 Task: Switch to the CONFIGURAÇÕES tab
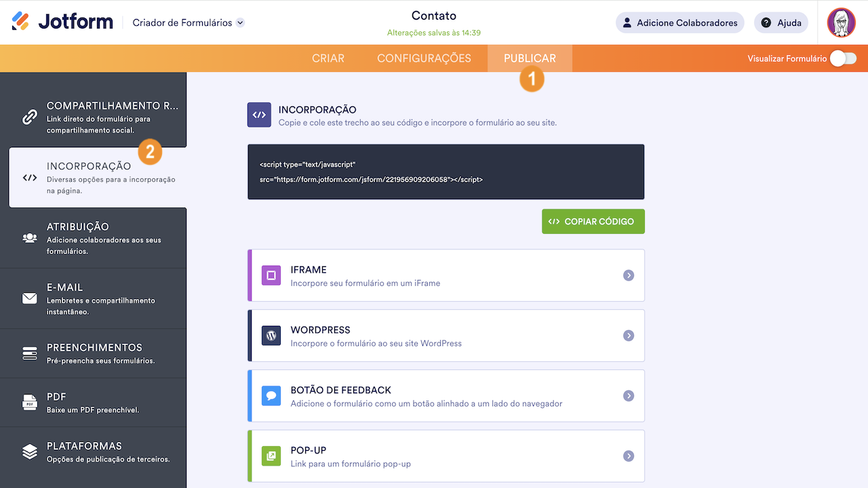tap(424, 58)
